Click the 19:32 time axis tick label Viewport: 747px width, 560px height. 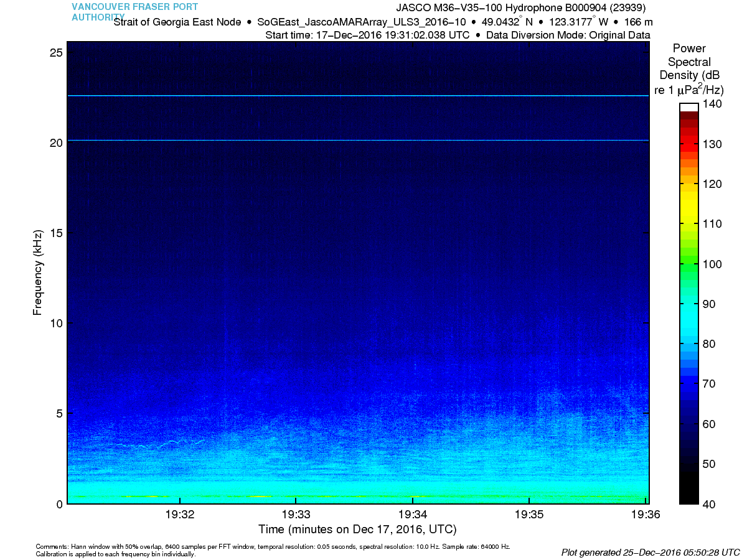[179, 515]
